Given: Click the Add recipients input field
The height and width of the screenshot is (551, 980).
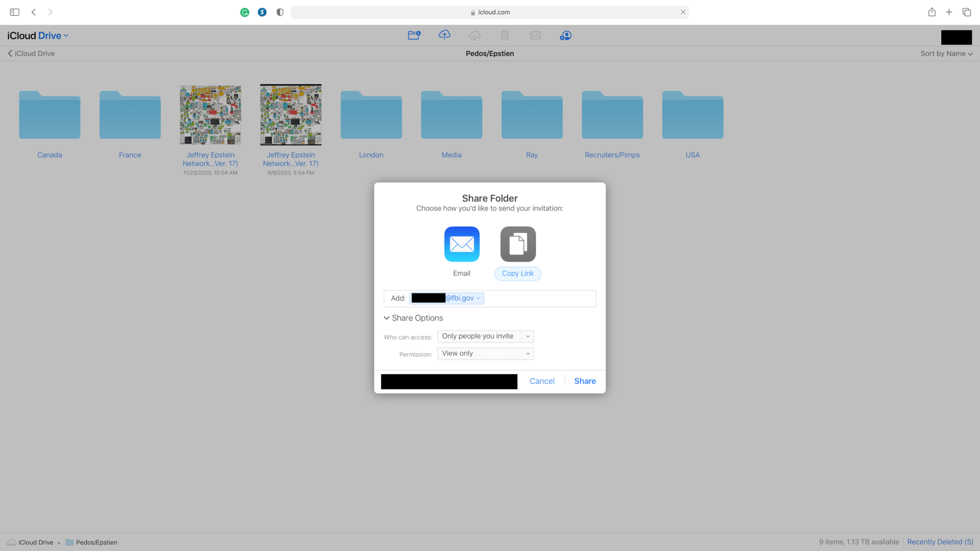Looking at the screenshot, I should [x=538, y=298].
